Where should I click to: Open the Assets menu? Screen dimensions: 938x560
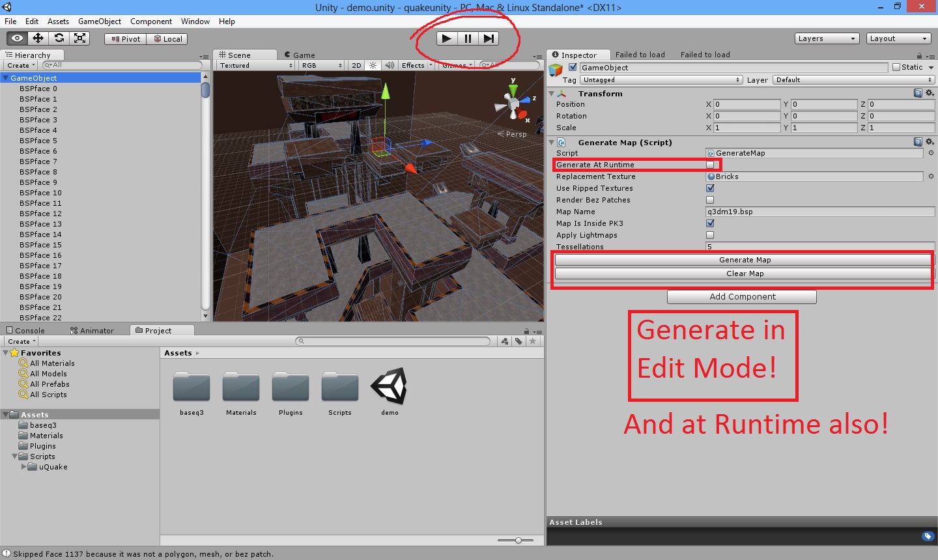click(x=58, y=21)
